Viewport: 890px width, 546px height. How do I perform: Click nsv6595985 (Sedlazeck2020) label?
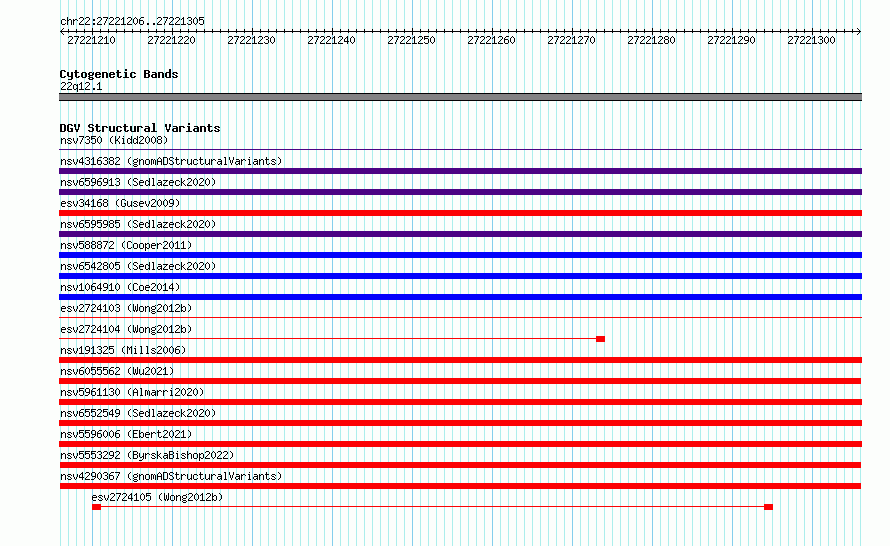pos(138,224)
